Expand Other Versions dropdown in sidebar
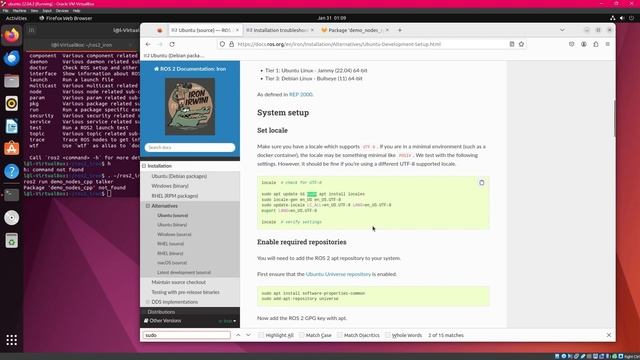The height and width of the screenshot is (360, 640). 190,321
